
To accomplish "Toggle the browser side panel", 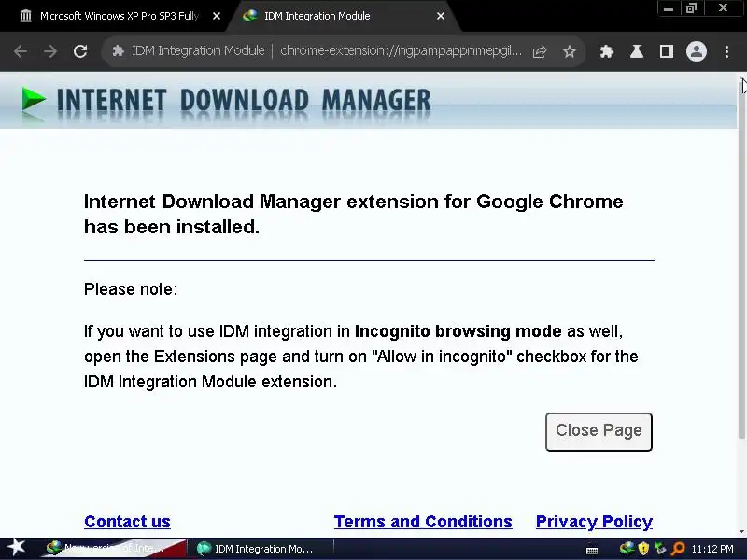I will point(667,51).
